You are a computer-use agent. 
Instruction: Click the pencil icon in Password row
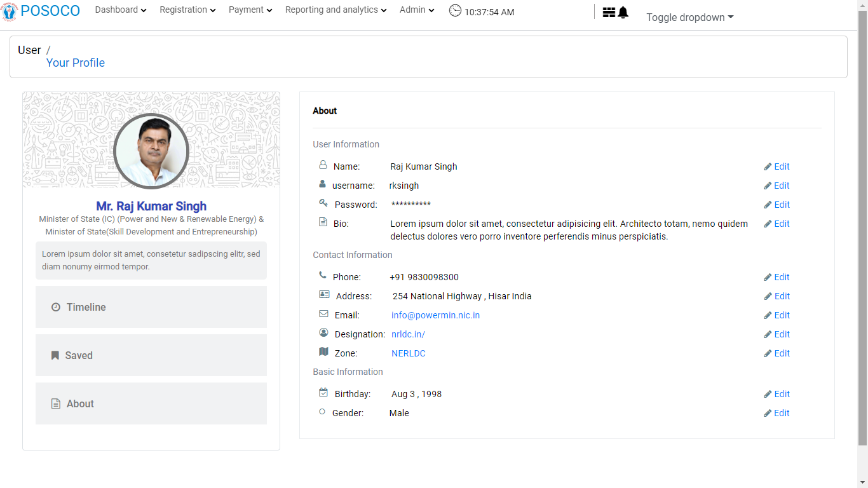tap(768, 205)
